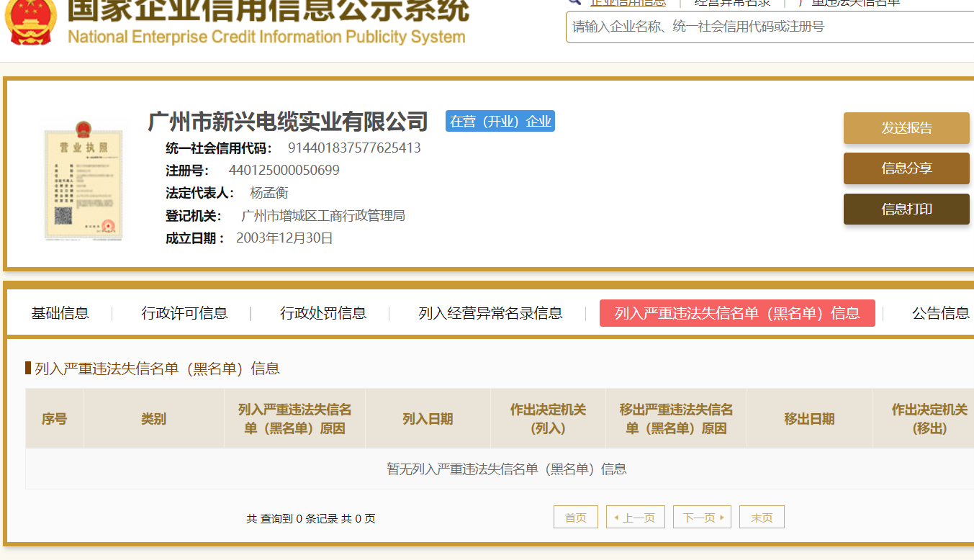The height and width of the screenshot is (560, 974).
Task: Click company name 广州市新兴电缆实业有限公司
Action: click(x=287, y=122)
